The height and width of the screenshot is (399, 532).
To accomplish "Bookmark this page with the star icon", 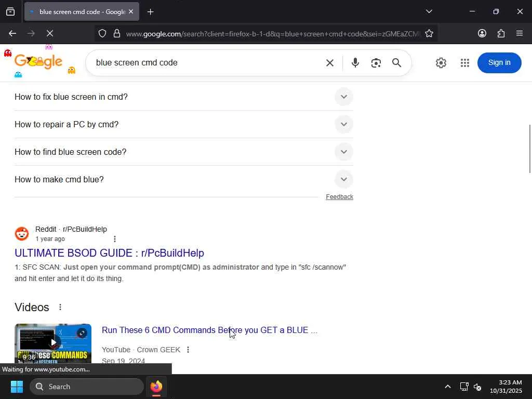I will (429, 33).
